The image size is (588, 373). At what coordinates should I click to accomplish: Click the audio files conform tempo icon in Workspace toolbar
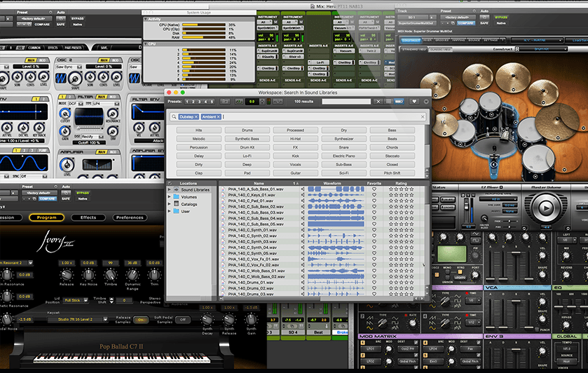pos(278,102)
